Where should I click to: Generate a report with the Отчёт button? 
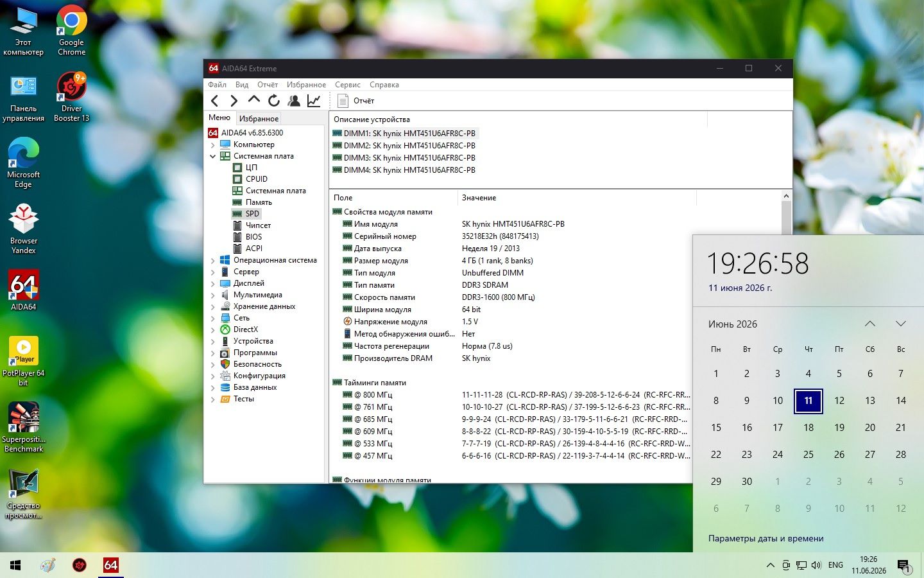(x=356, y=101)
